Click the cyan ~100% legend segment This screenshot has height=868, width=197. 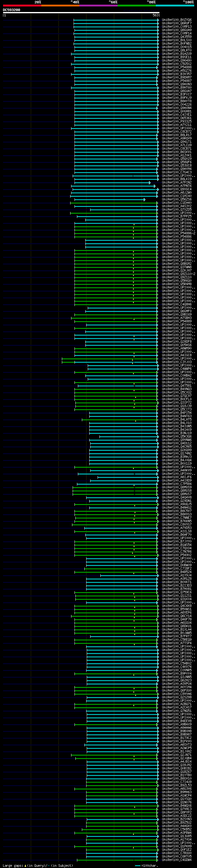(175, 6)
